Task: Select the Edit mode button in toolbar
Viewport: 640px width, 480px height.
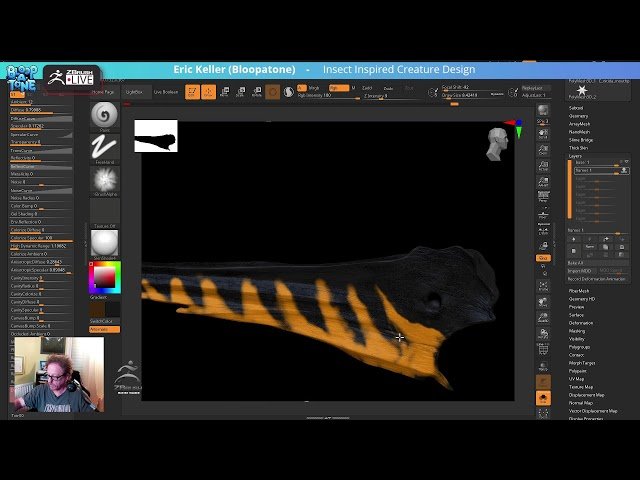Action: point(192,92)
